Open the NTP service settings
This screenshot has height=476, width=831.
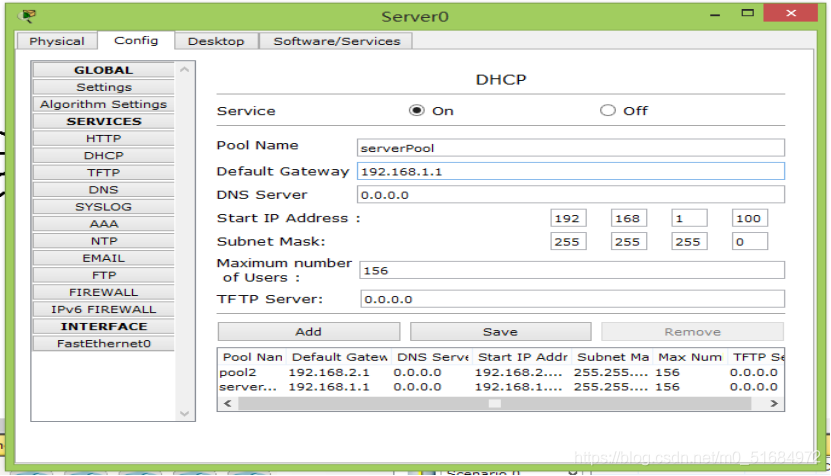click(x=103, y=241)
